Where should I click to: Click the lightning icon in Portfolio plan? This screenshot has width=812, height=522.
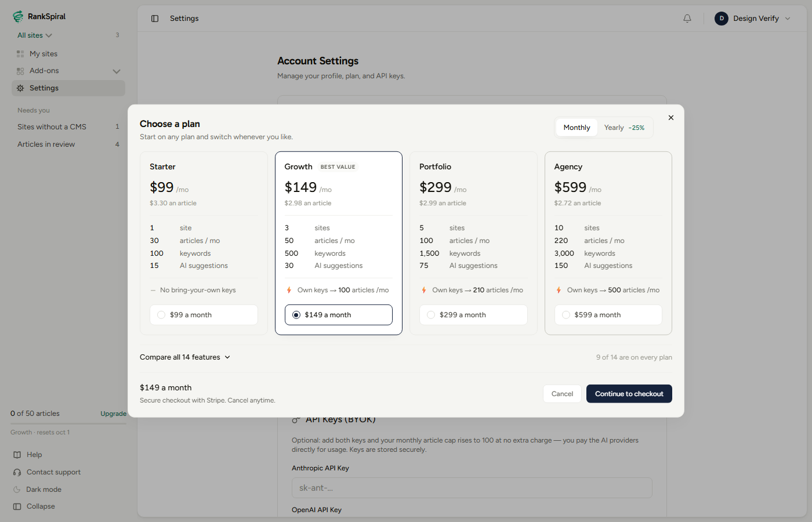coord(424,290)
